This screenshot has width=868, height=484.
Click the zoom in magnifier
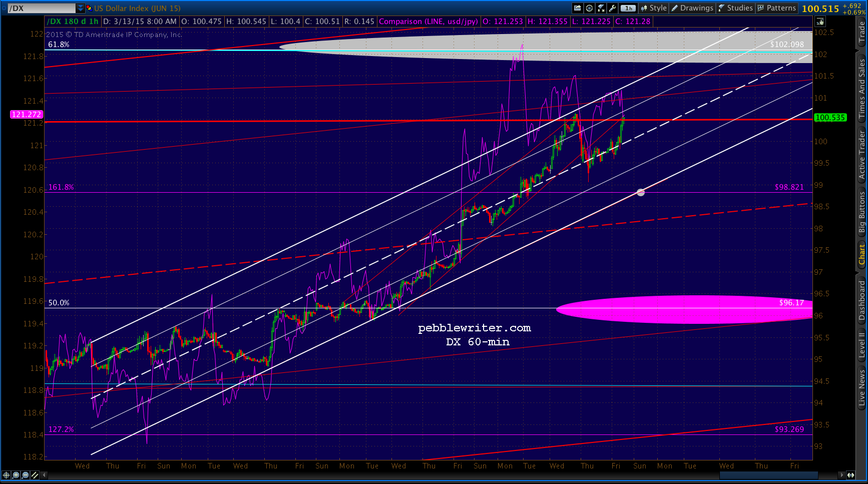[16, 474]
